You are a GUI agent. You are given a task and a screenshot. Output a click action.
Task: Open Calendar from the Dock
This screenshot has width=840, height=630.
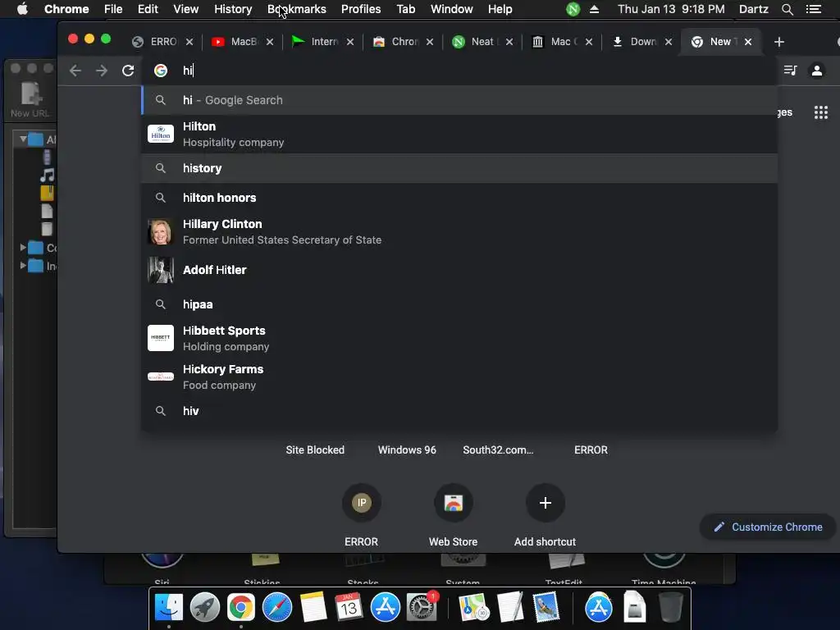pyautogui.click(x=349, y=608)
